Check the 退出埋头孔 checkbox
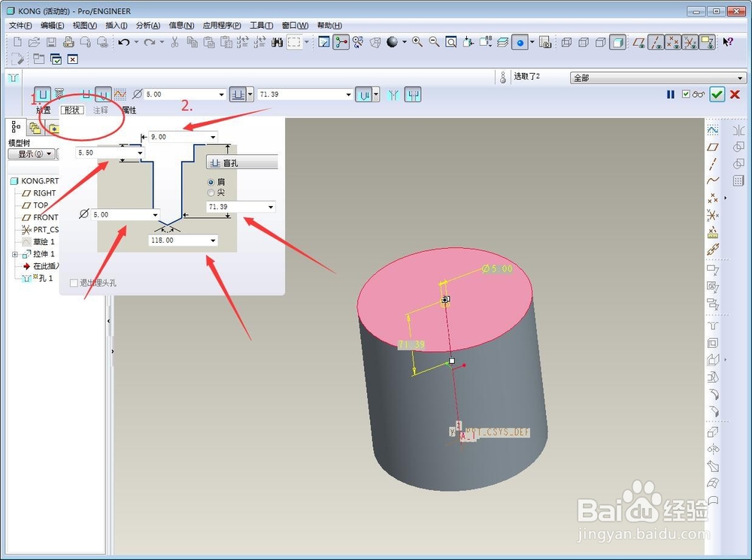Viewport: 752px width, 560px height. (74, 283)
